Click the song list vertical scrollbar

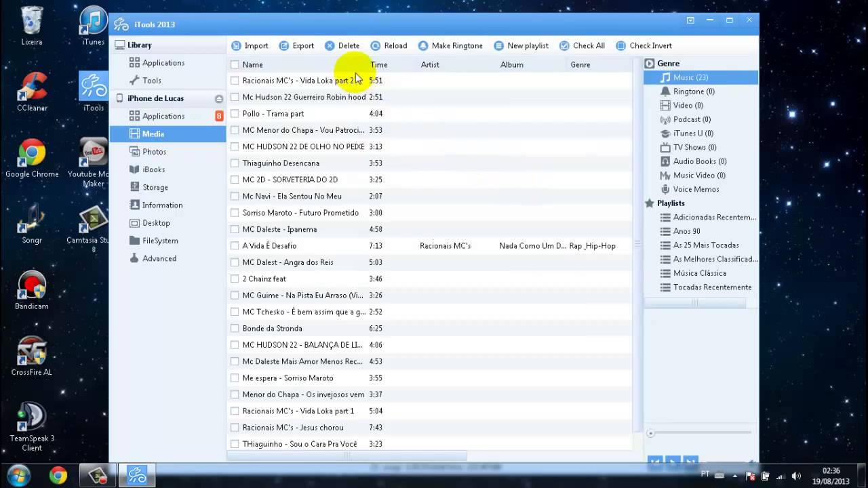click(x=637, y=244)
